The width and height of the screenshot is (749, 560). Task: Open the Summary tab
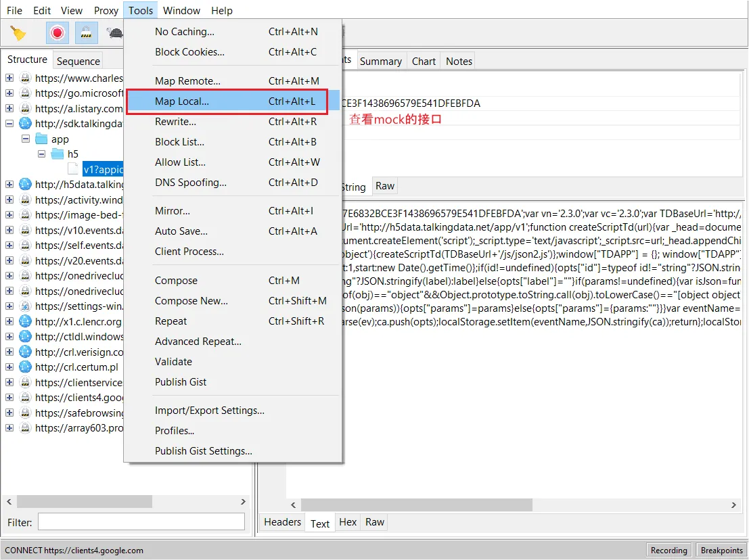(381, 61)
